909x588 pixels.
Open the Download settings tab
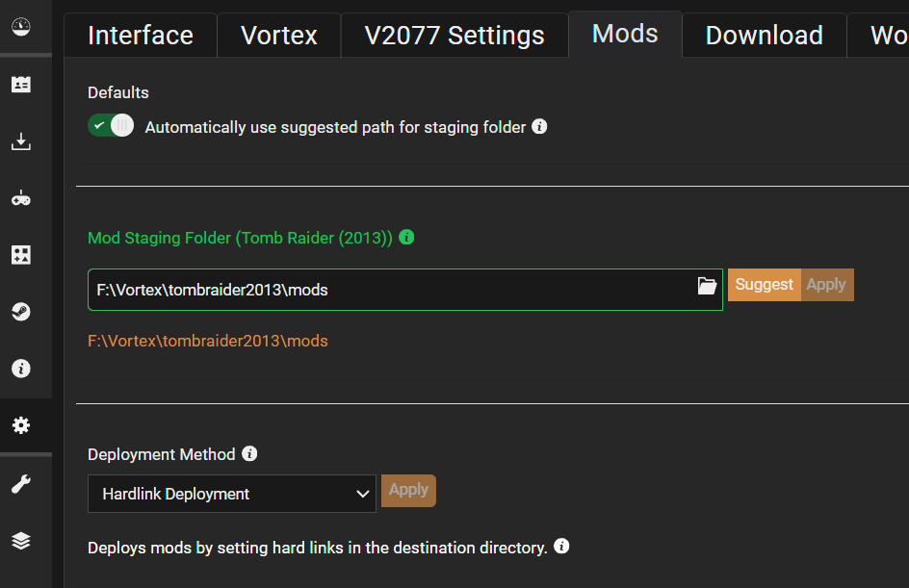[x=764, y=36]
